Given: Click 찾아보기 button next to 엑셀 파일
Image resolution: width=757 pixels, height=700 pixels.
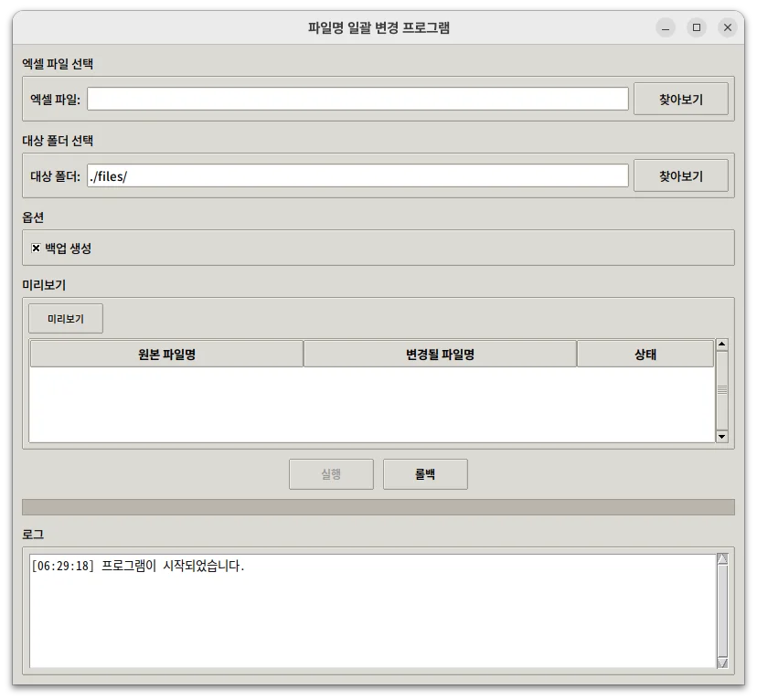Looking at the screenshot, I should (681, 99).
